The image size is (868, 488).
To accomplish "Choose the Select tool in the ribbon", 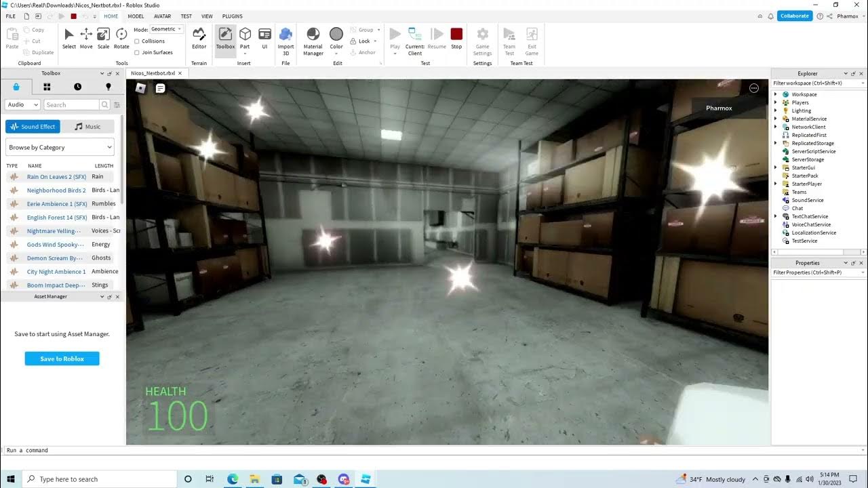I will click(69, 39).
